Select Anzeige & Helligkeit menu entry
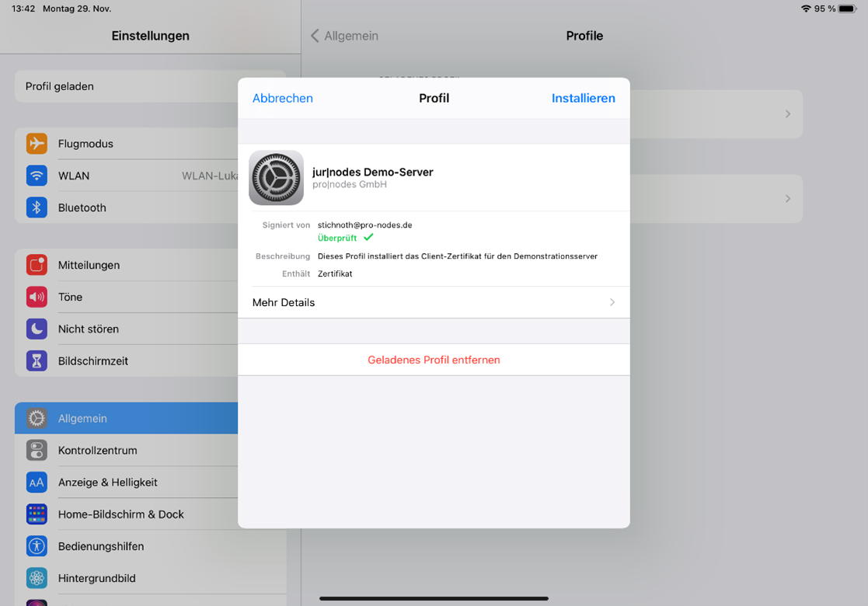The width and height of the screenshot is (868, 606). (108, 482)
